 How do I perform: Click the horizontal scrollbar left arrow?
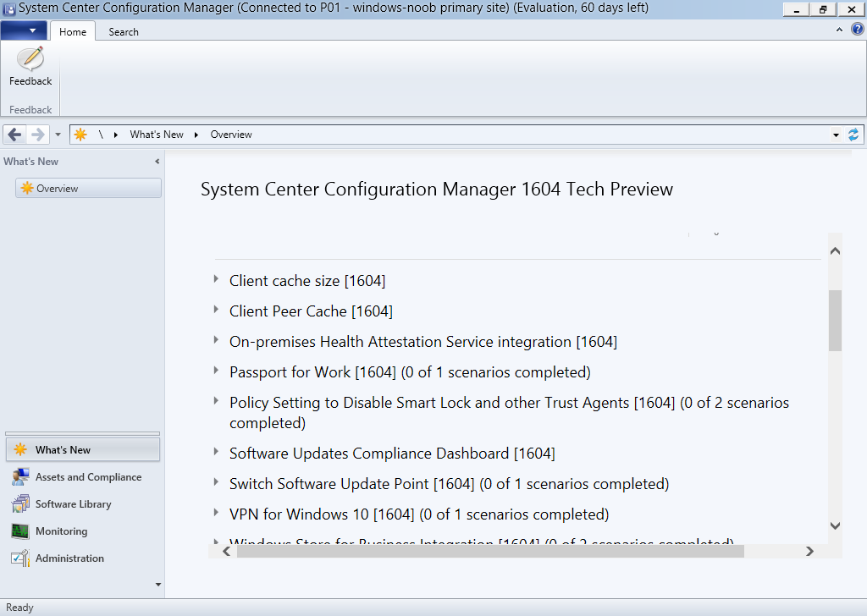pos(227,551)
